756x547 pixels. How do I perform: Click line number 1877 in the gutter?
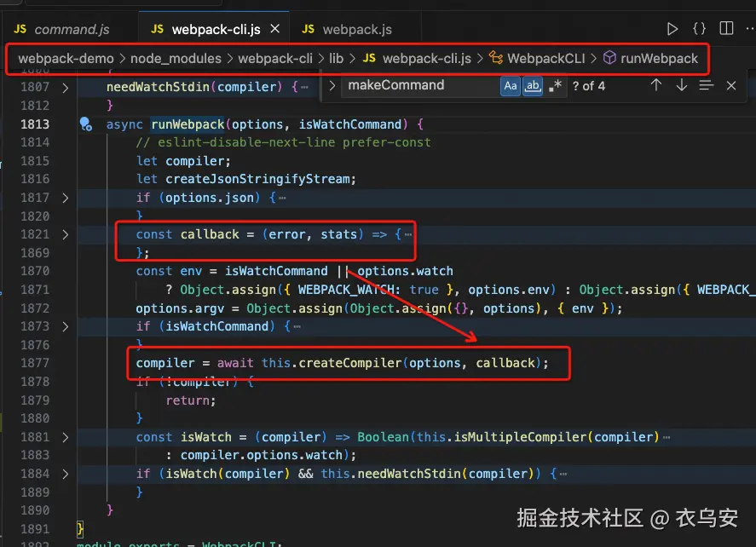click(x=35, y=363)
